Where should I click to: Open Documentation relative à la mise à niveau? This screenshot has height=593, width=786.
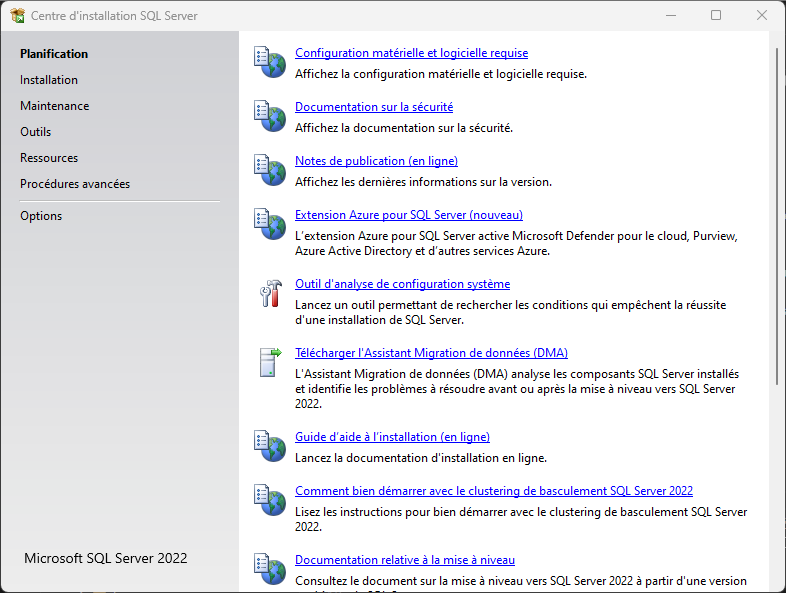pos(405,560)
